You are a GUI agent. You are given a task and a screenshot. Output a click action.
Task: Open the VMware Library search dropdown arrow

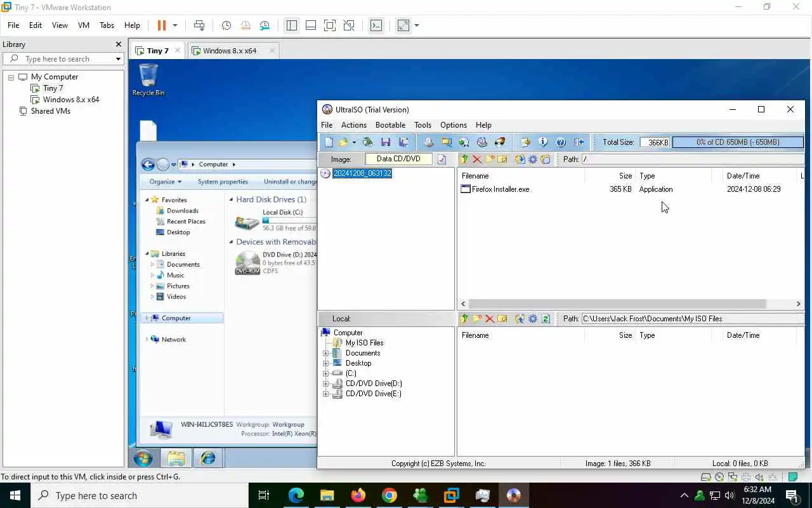[118, 59]
